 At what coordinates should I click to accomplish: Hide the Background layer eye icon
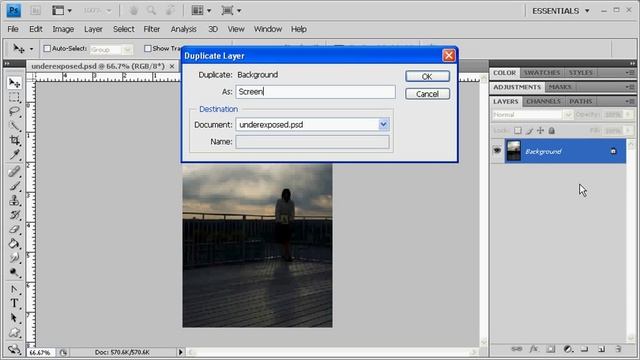coord(497,151)
